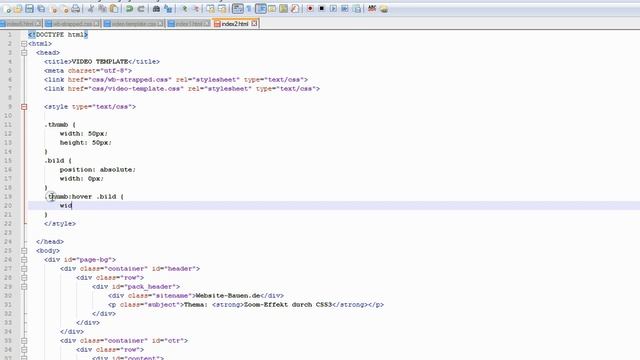Click the Close All files toolbar icon
This screenshot has height=360, width=640.
(x=65, y=9)
